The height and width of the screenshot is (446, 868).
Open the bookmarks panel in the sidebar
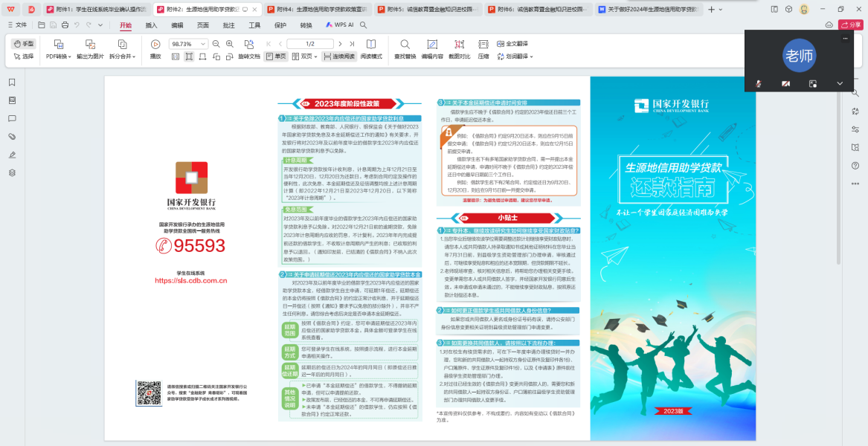point(12,83)
